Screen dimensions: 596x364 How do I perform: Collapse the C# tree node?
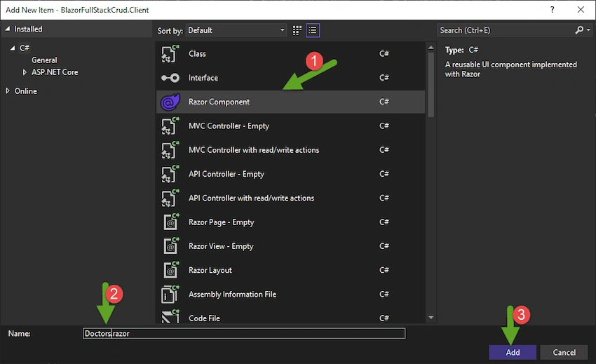(13, 48)
